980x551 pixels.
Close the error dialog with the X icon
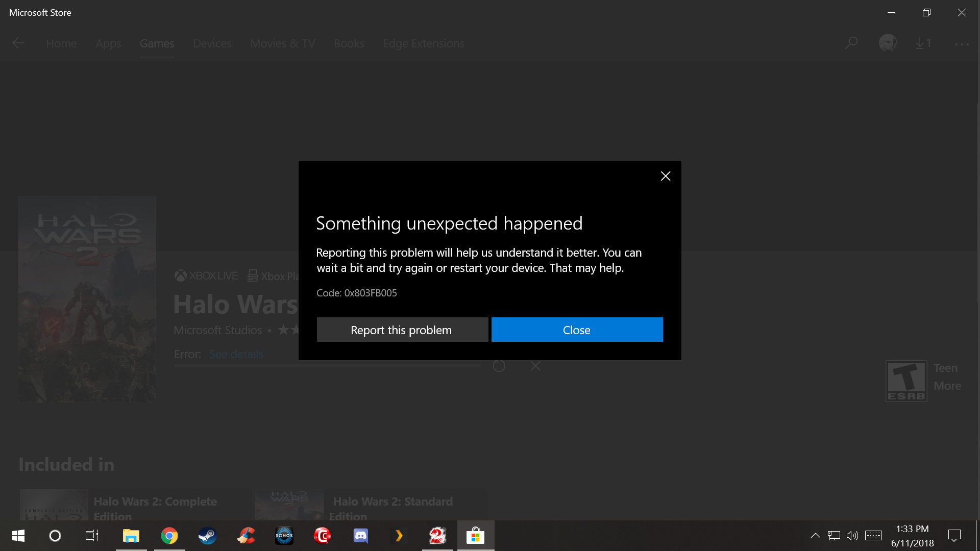[666, 176]
